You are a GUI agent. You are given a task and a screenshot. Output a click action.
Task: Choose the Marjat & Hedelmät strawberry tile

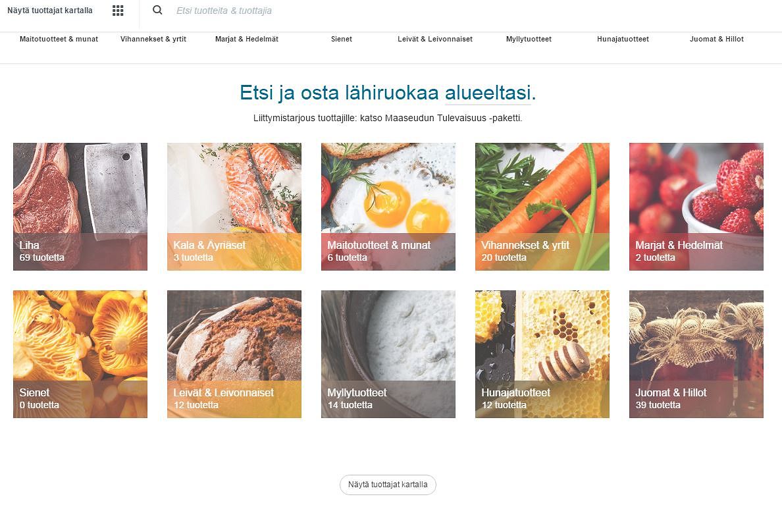(696, 207)
